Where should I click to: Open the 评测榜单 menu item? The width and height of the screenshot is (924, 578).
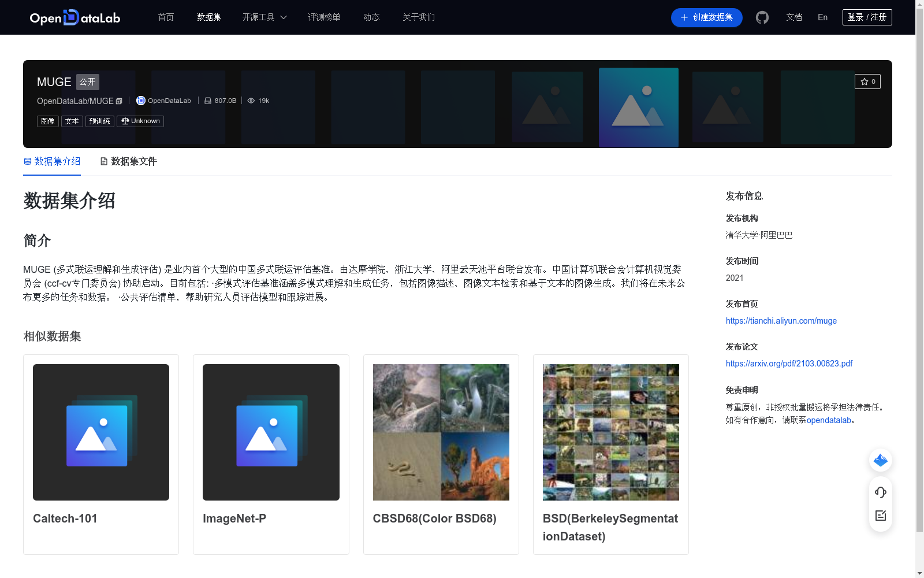tap(325, 17)
